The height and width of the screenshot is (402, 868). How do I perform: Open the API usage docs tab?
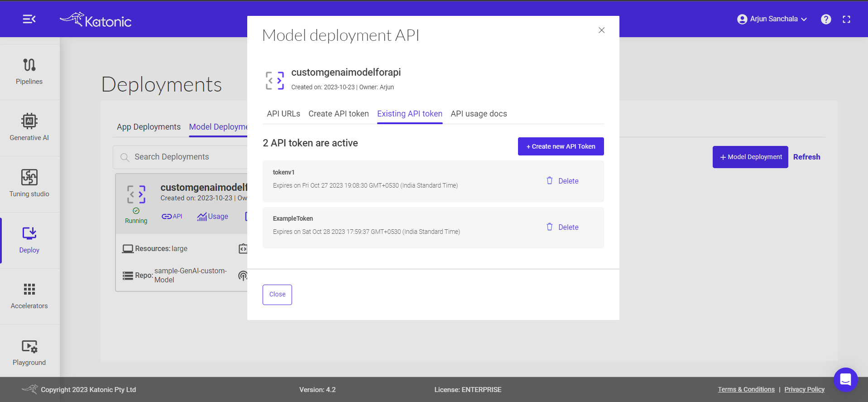click(479, 114)
